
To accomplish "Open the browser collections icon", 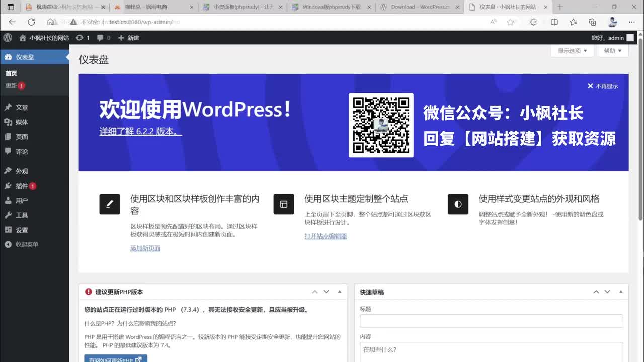I will point(592,22).
